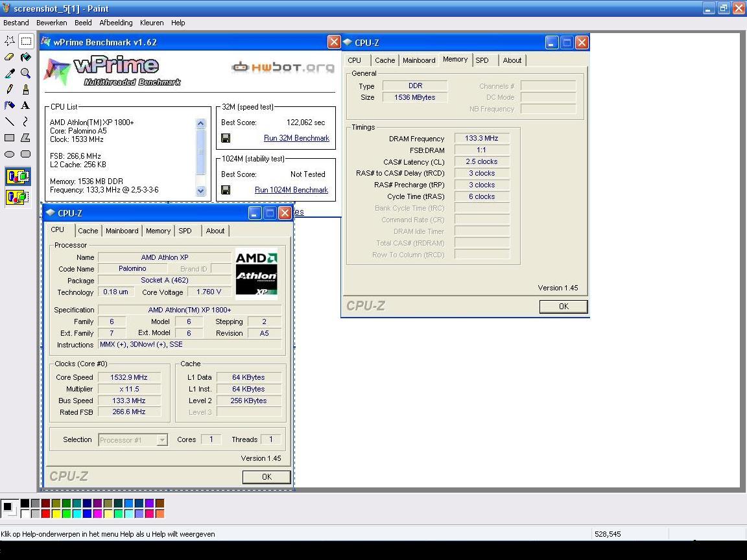The image size is (747, 560).
Task: Open Cache tab in lower CPU-Z window
Action: click(88, 231)
